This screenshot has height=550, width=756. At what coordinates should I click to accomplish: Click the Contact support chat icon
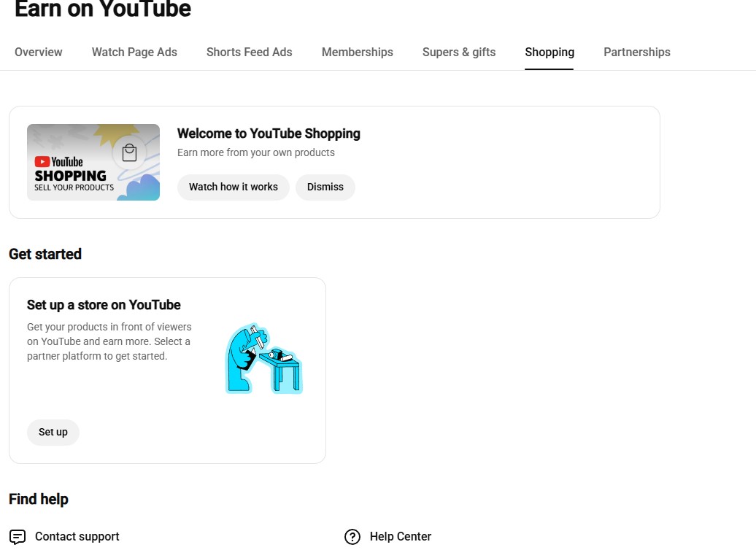click(x=18, y=536)
